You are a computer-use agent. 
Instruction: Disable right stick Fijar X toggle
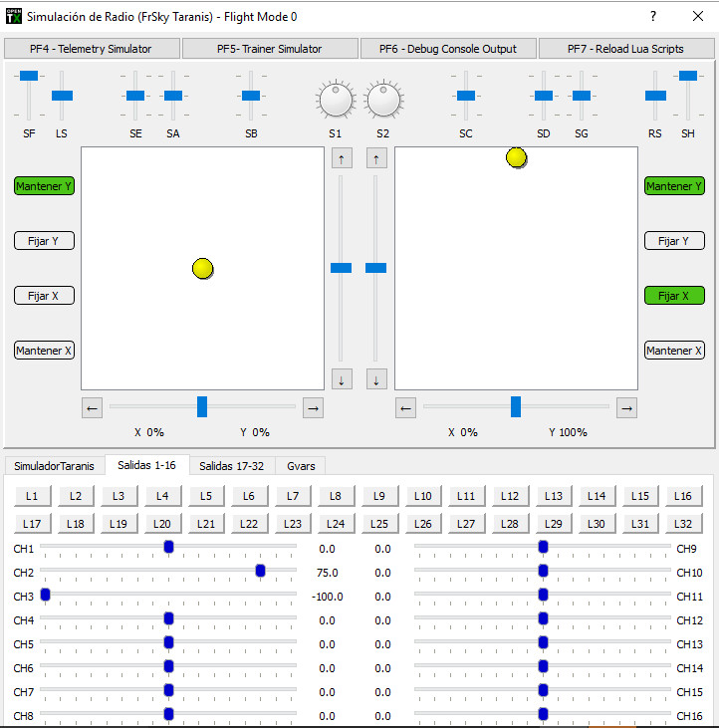point(674,296)
